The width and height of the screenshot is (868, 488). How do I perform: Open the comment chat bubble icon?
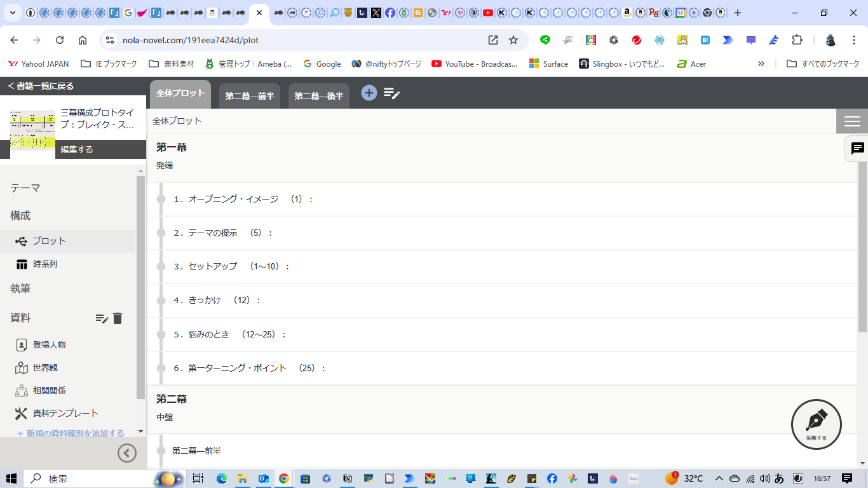(x=857, y=149)
